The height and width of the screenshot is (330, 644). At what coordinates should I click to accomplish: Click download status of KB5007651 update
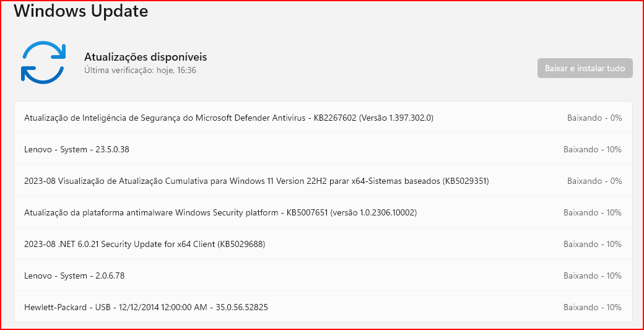click(593, 212)
